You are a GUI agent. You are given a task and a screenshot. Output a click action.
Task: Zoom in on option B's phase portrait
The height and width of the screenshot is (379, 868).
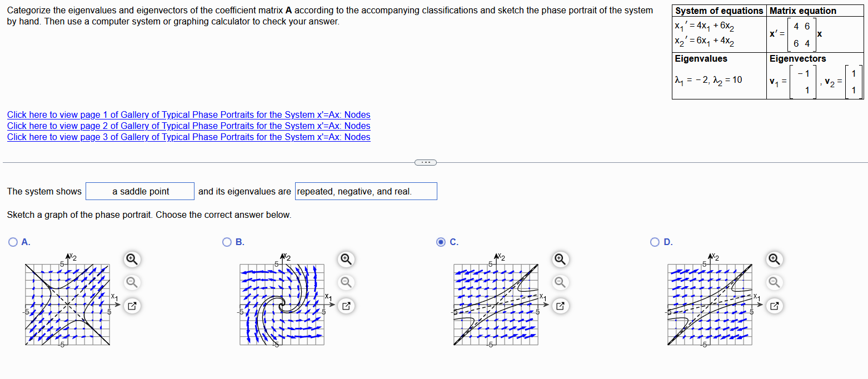coord(346,260)
